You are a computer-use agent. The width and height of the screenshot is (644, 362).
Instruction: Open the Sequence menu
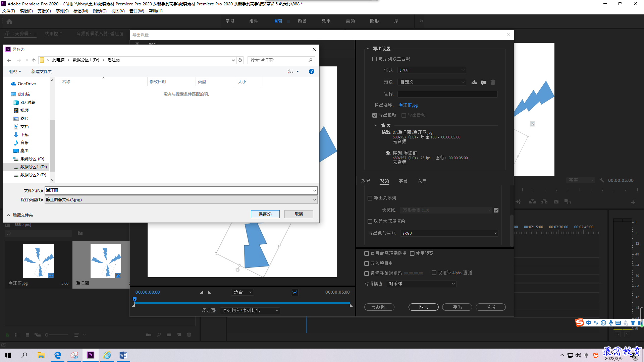(62, 11)
